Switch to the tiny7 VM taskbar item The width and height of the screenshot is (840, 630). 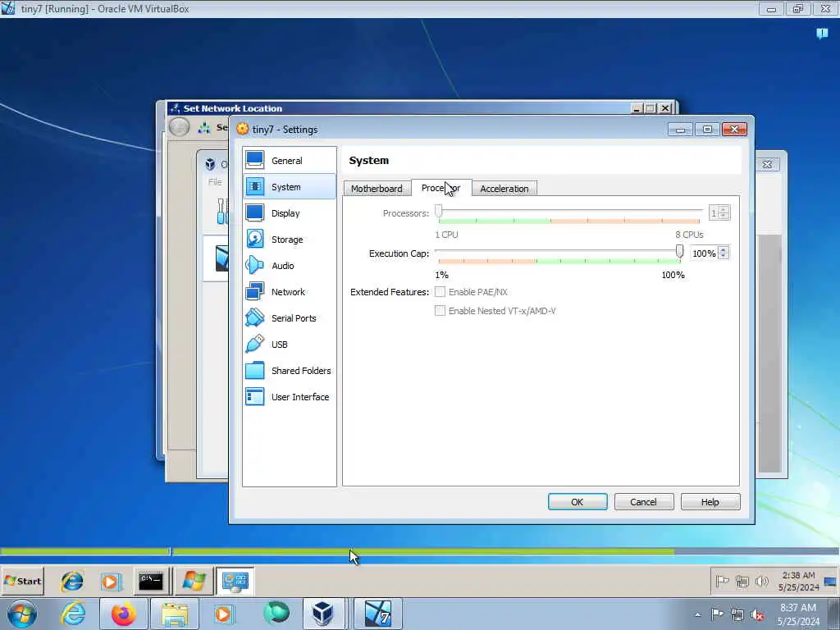point(378,614)
